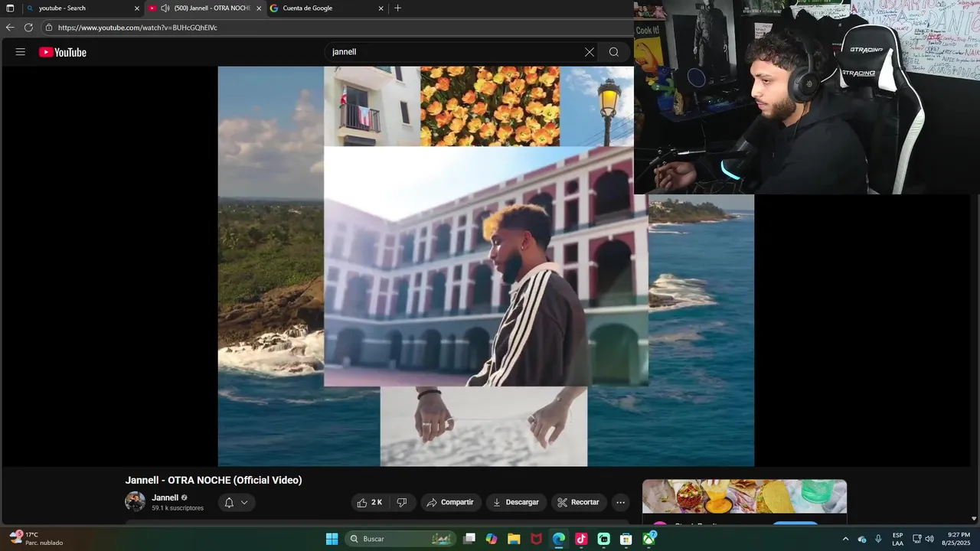This screenshot has width=980, height=551.
Task: Reload the page
Action: [x=28, y=28]
